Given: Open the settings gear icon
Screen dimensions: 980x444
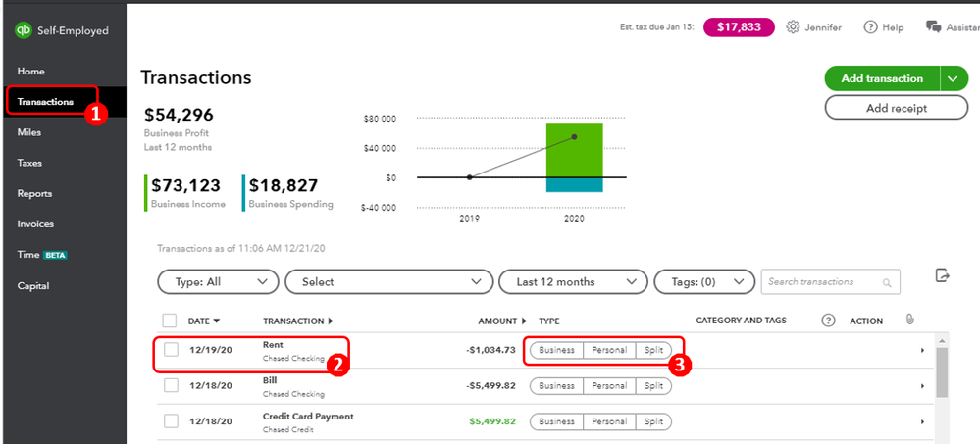Looking at the screenshot, I should click(793, 27).
